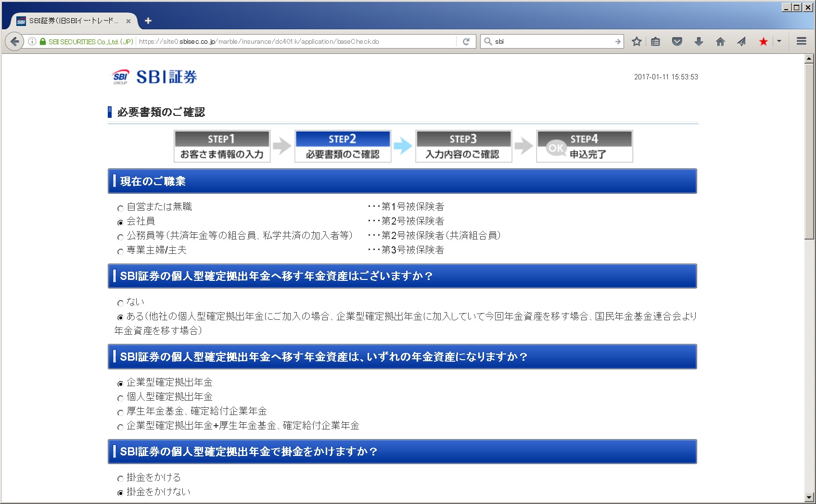Choose 企業型確定拠出年金+厚生年金基金 radio option

120,427
